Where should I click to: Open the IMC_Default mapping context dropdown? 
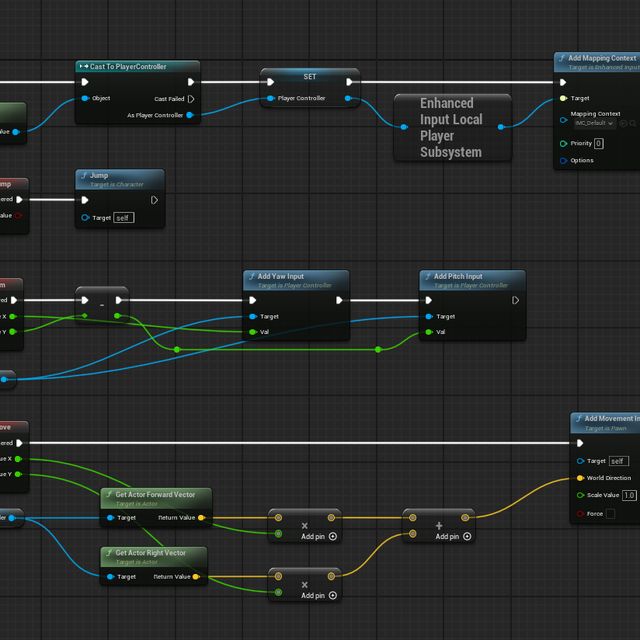594,123
